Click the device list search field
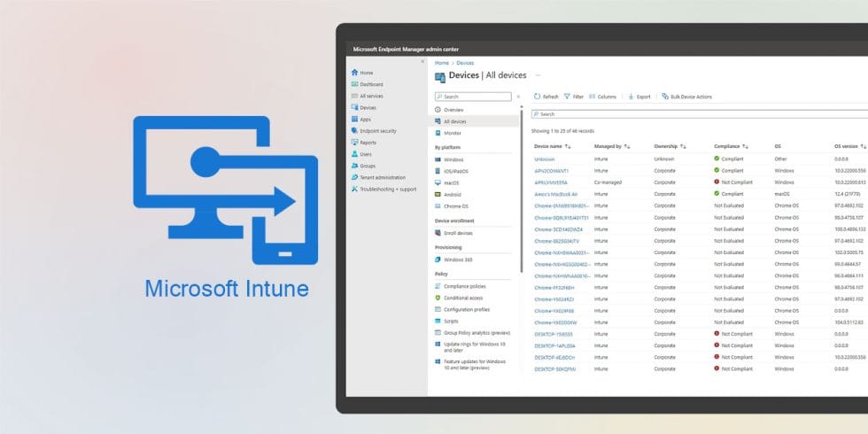 pos(700,114)
